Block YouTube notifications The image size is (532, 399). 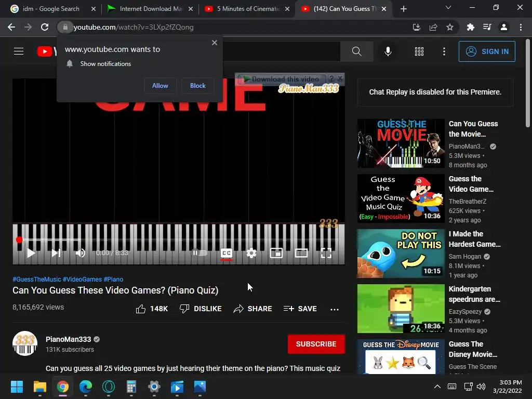point(198,86)
